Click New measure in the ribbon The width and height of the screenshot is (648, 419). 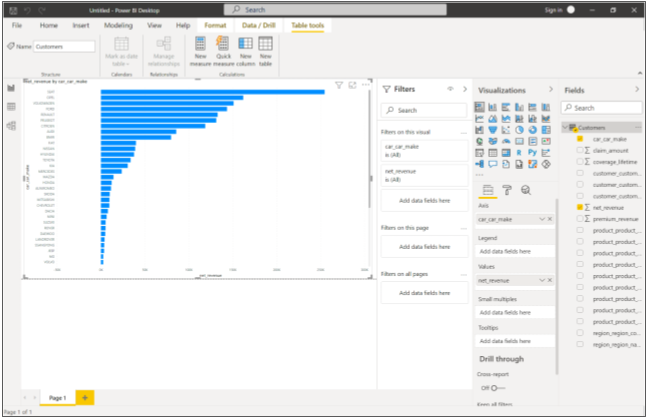coord(200,51)
